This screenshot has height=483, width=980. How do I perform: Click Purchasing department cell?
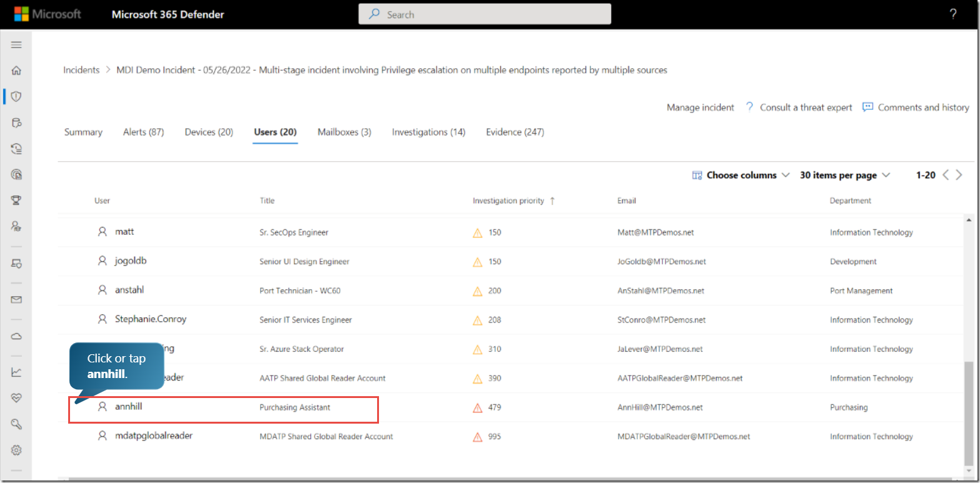click(849, 407)
